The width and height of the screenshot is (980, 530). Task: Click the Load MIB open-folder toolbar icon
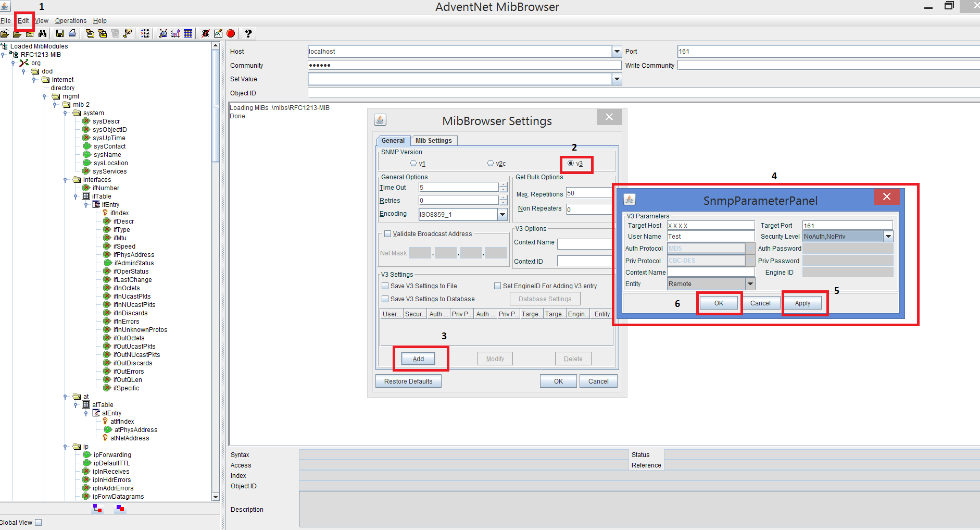coord(5,33)
